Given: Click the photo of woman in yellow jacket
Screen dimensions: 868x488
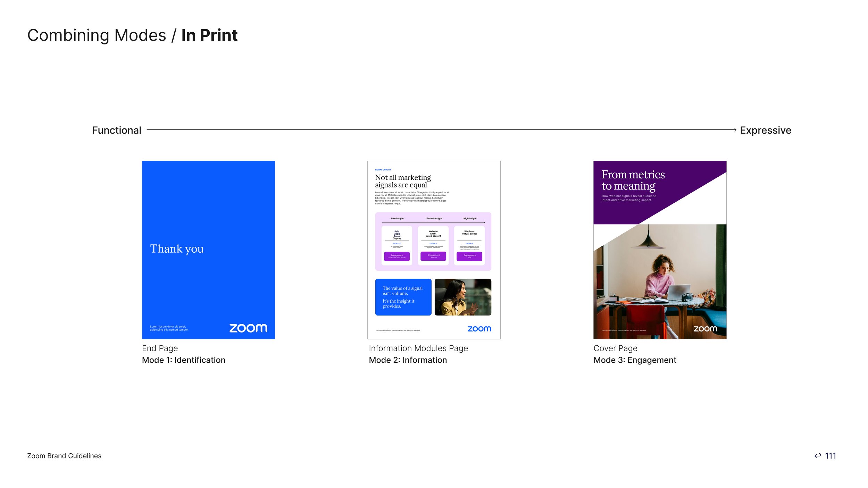Looking at the screenshot, I should pos(463,297).
